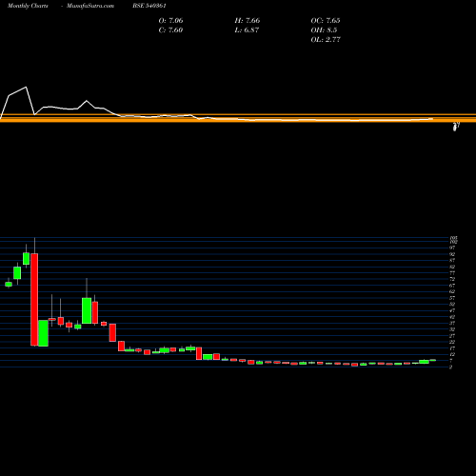Viewport: 476px width, 476px height.
Task: Select the low value "L: 6.87"
Action: pos(247,30)
